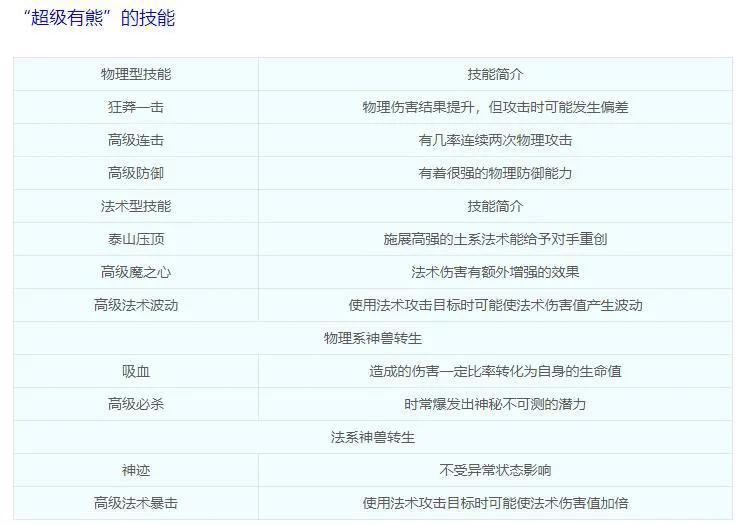Click the heading “超级有熊”的技能
The image size is (744, 525).
tap(99, 19)
